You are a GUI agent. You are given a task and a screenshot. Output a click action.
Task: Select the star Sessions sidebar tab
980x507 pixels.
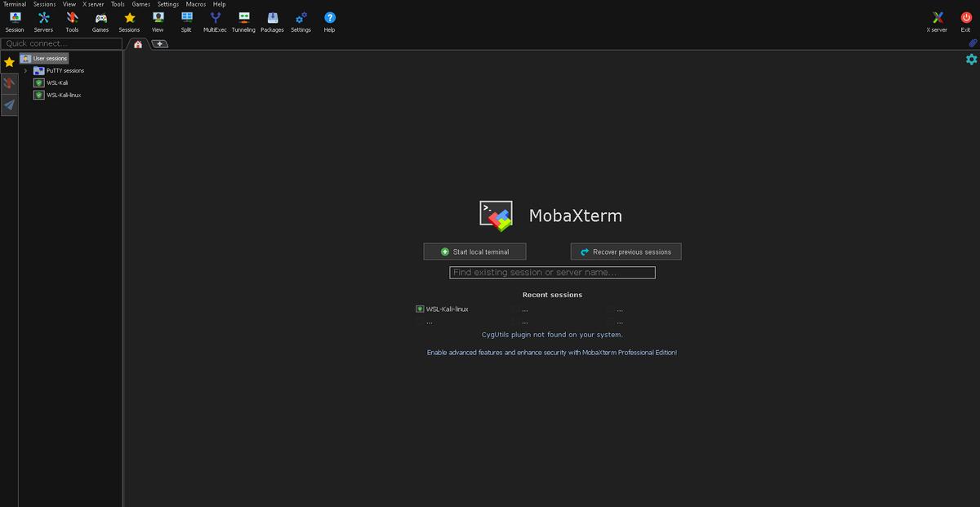tap(9, 62)
